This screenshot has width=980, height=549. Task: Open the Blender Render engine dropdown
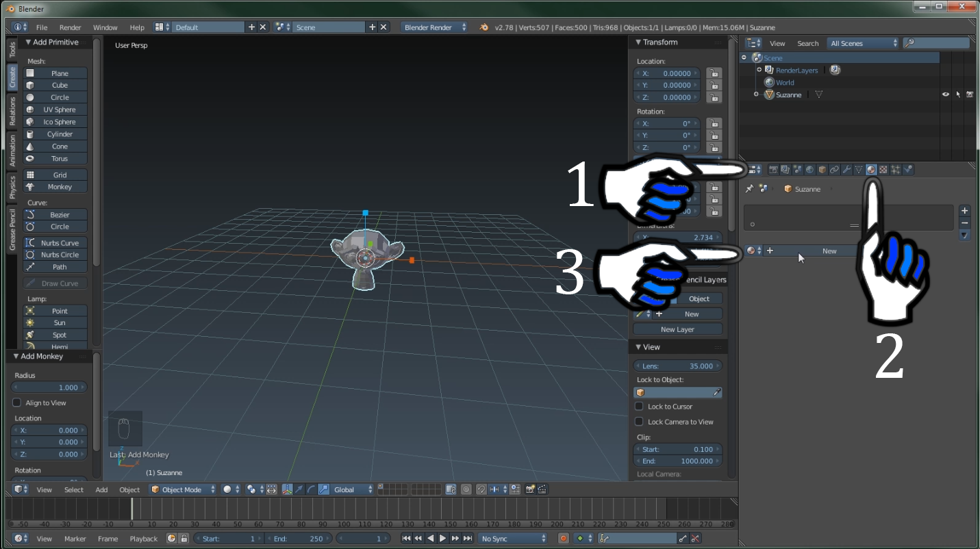435,27
